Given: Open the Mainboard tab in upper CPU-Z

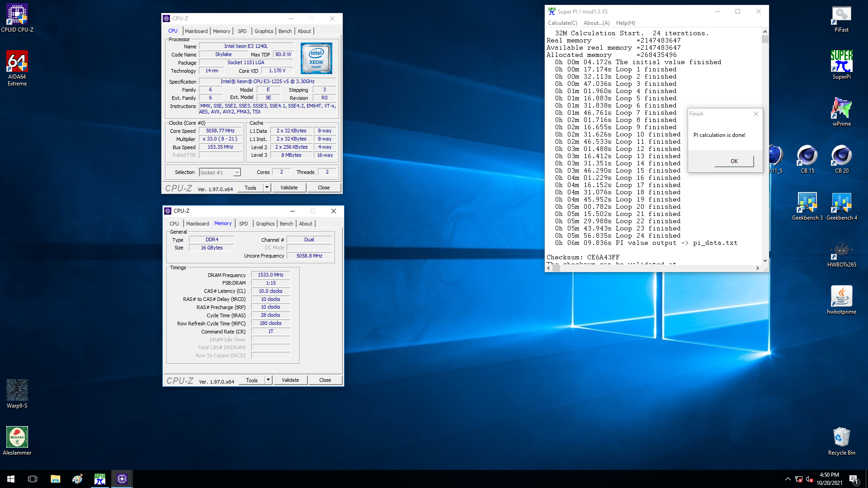Looking at the screenshot, I should tap(196, 31).
